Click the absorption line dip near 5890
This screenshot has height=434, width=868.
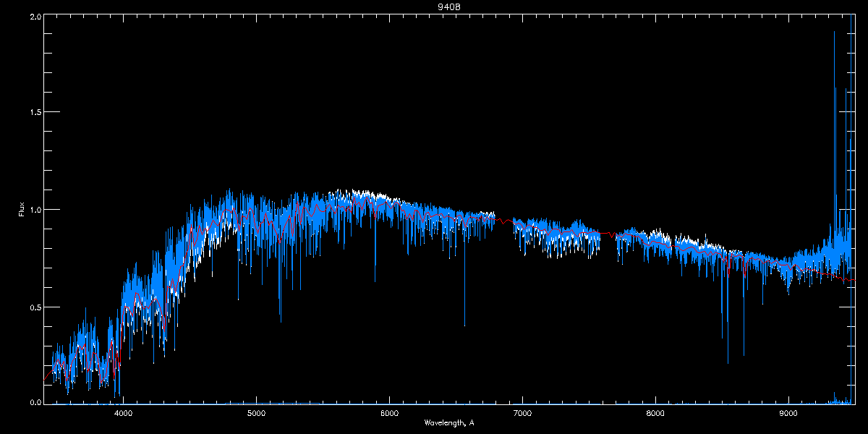(375, 281)
